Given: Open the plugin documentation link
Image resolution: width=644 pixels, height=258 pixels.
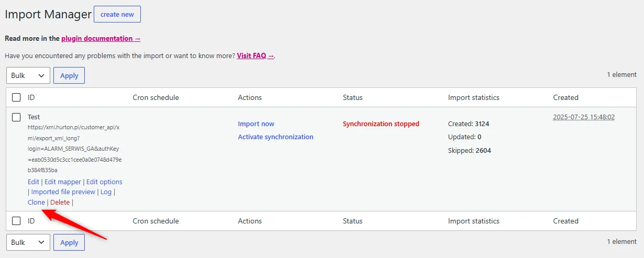Looking at the screenshot, I should [101, 38].
